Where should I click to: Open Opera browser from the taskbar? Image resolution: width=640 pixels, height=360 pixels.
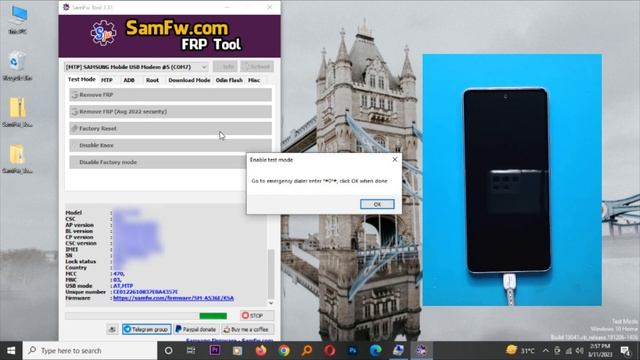(330, 350)
